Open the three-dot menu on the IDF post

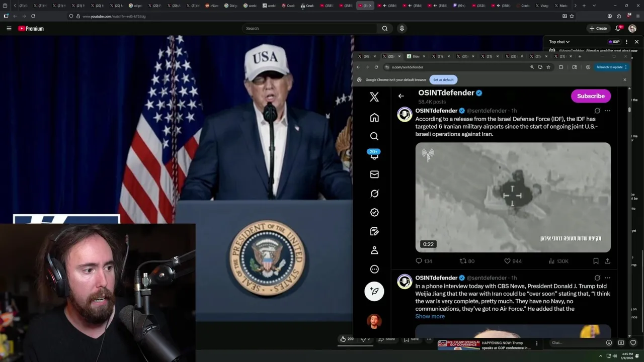[x=607, y=111]
